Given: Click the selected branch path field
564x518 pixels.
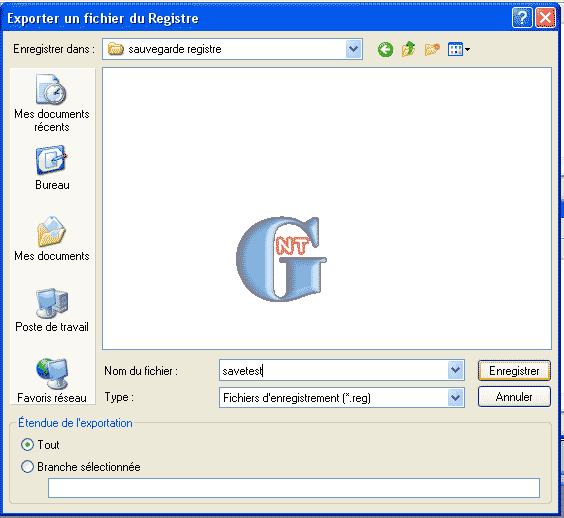Looking at the screenshot, I should (294, 488).
